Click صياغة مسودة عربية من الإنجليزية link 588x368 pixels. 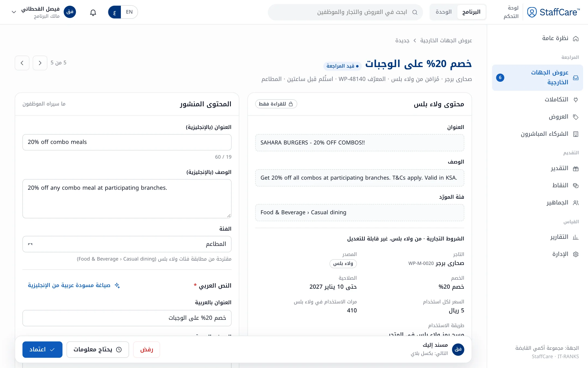74,285
